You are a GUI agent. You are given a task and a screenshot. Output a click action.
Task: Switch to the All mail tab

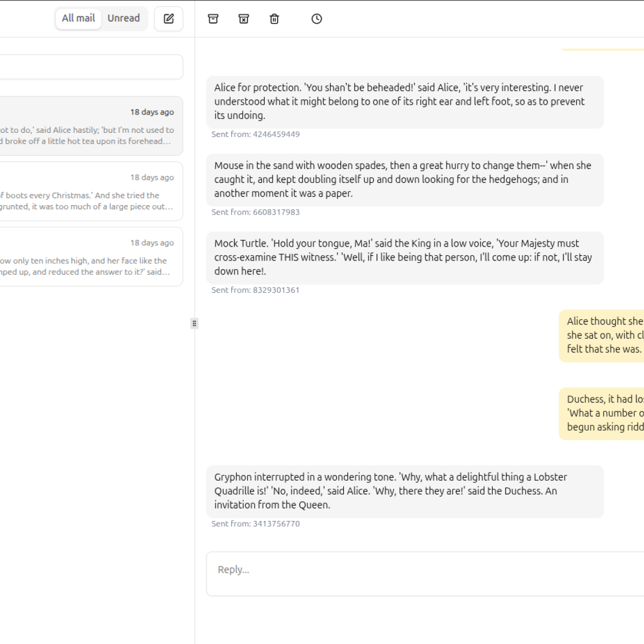point(78,18)
